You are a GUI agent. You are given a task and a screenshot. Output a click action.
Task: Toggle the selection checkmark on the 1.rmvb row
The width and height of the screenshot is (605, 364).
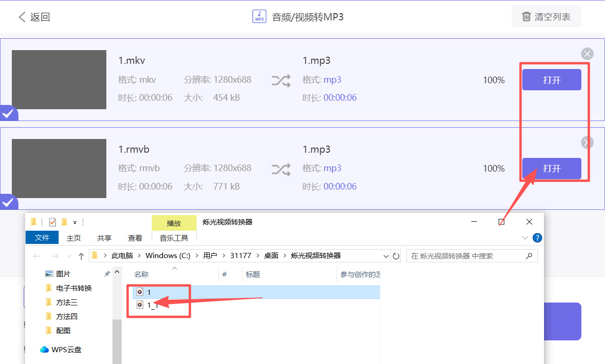[8, 202]
